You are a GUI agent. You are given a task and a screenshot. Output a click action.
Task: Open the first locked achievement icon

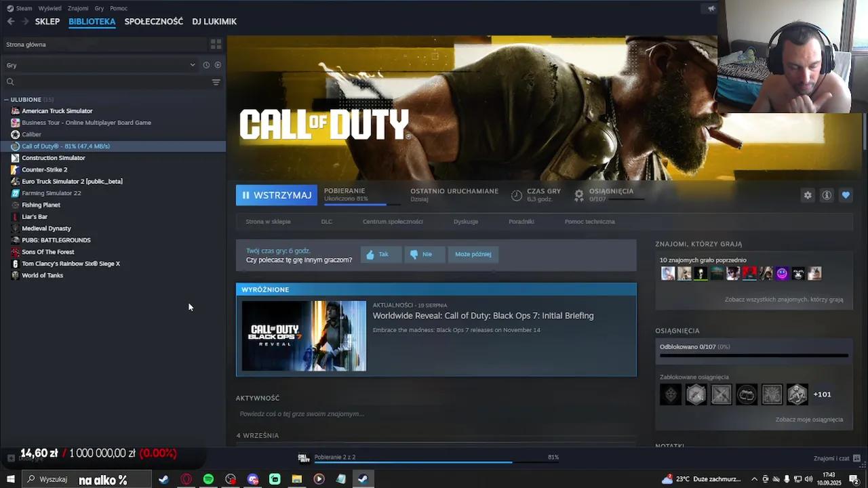[x=671, y=394]
